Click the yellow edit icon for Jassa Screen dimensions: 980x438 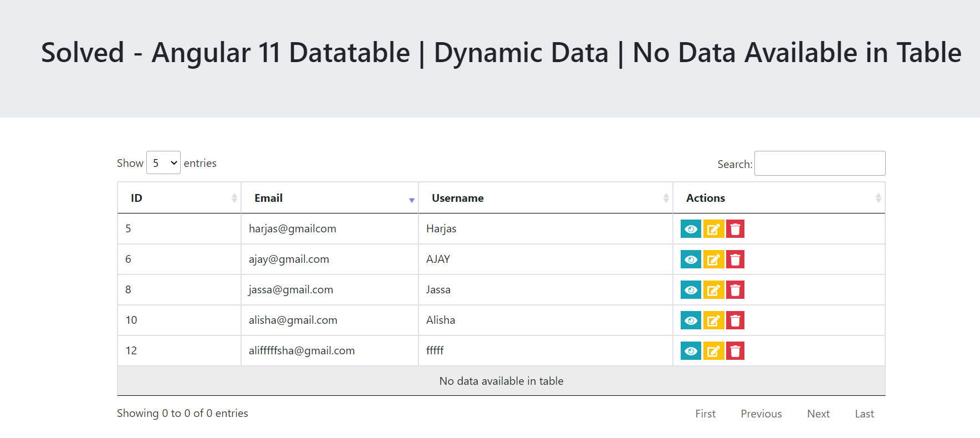(713, 290)
